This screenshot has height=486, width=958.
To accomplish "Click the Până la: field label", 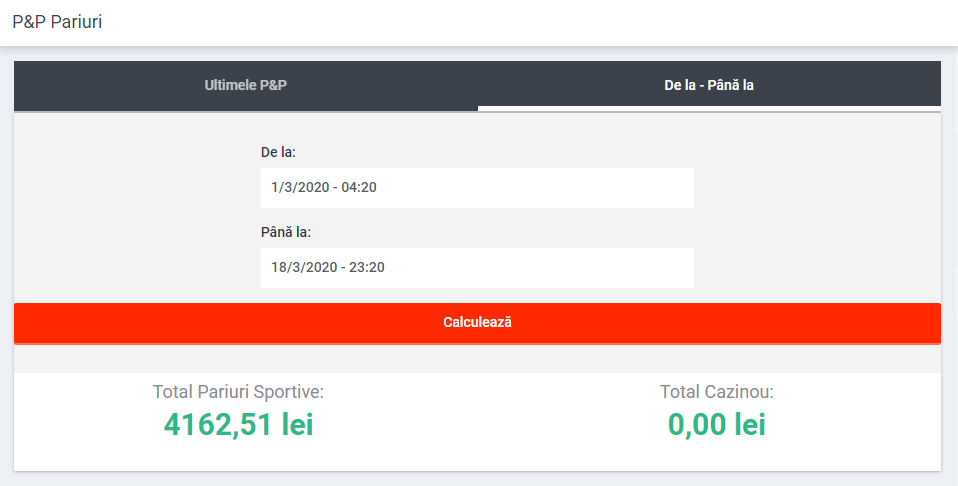I will pyautogui.click(x=286, y=232).
